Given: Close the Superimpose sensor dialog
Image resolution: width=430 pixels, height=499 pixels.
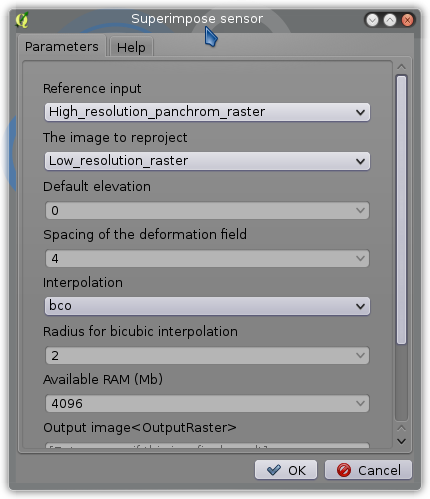Looking at the screenshot, I should tap(407, 20).
